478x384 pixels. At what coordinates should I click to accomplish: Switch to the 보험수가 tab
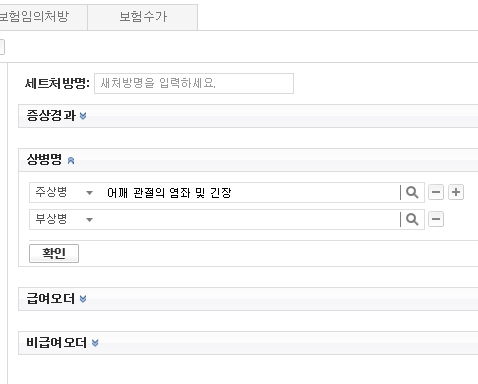(143, 17)
